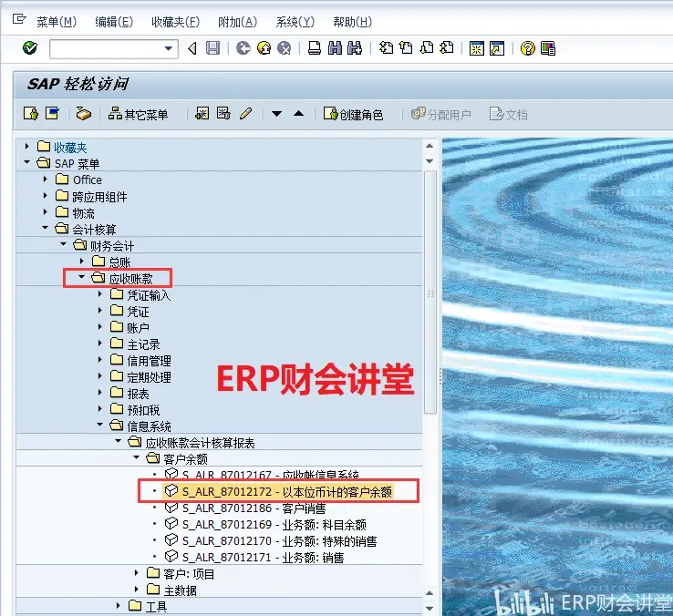Click the Create Shortcut icon
Image resolution: width=673 pixels, height=616 pixels.
tap(497, 48)
